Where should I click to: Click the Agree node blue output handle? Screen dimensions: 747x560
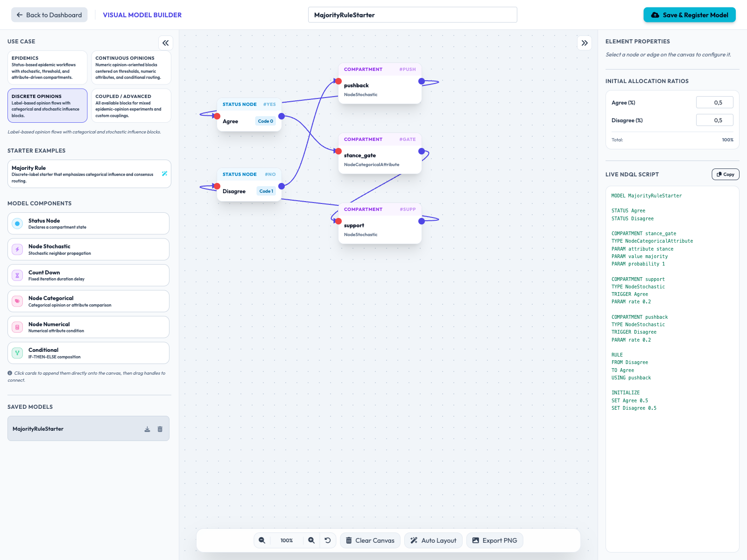[x=282, y=116]
